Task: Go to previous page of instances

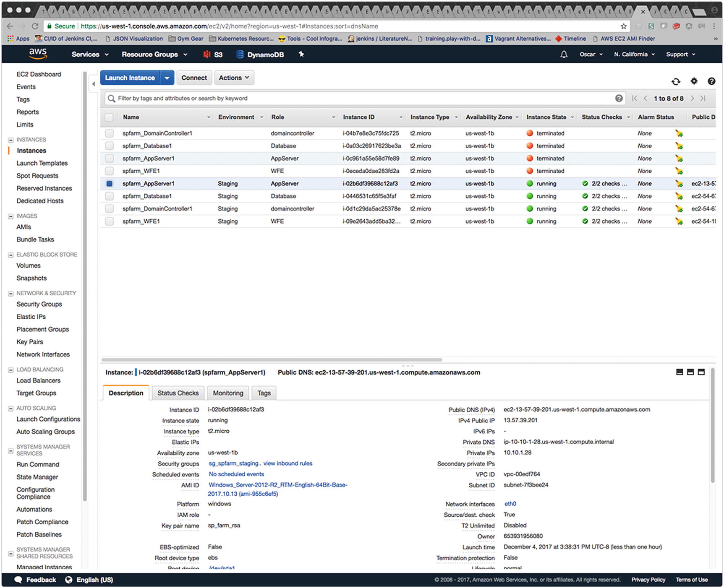Action: pyautogui.click(x=645, y=98)
